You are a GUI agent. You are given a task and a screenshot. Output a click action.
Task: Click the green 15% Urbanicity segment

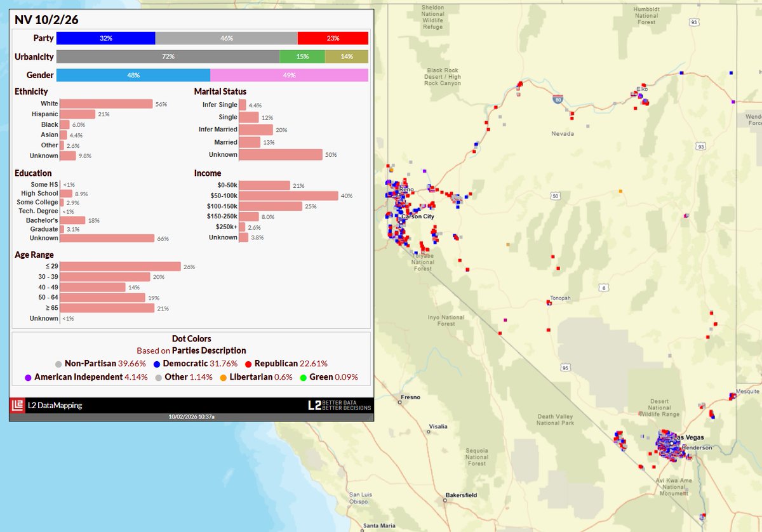click(x=302, y=57)
